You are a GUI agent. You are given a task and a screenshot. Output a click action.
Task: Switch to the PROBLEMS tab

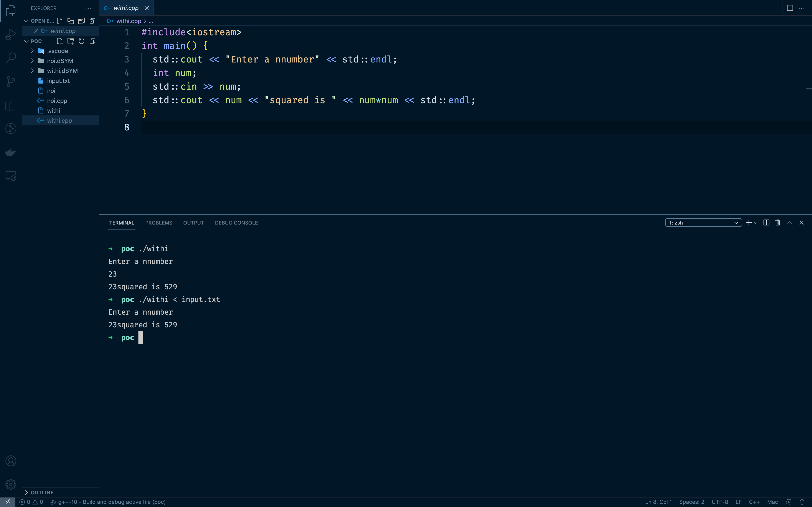pyautogui.click(x=158, y=223)
